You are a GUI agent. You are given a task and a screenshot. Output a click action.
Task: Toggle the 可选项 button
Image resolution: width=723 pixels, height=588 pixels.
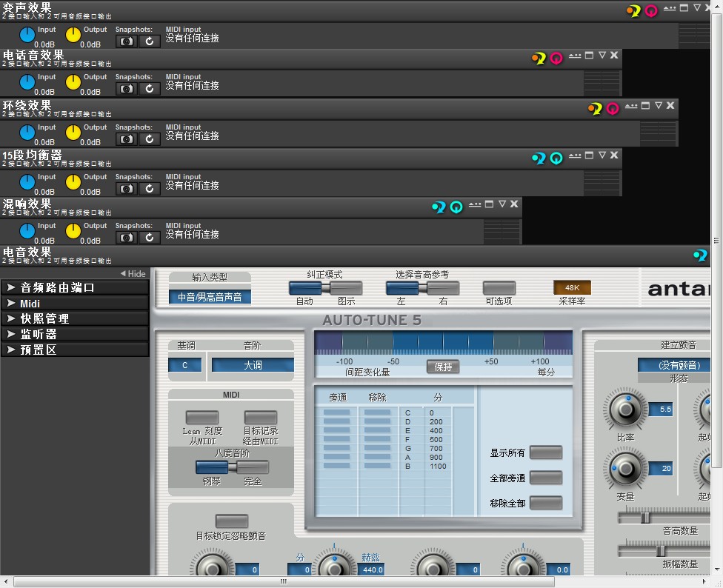pos(499,288)
